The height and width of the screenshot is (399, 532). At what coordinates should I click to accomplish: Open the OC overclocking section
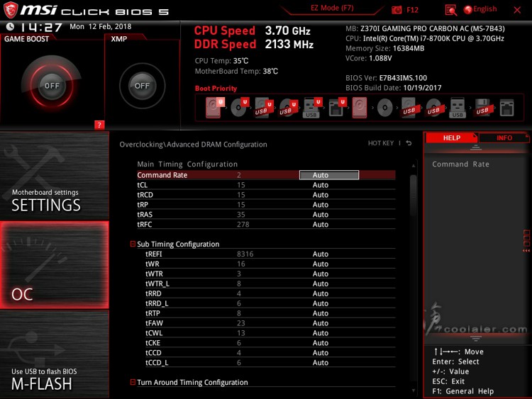[55, 265]
